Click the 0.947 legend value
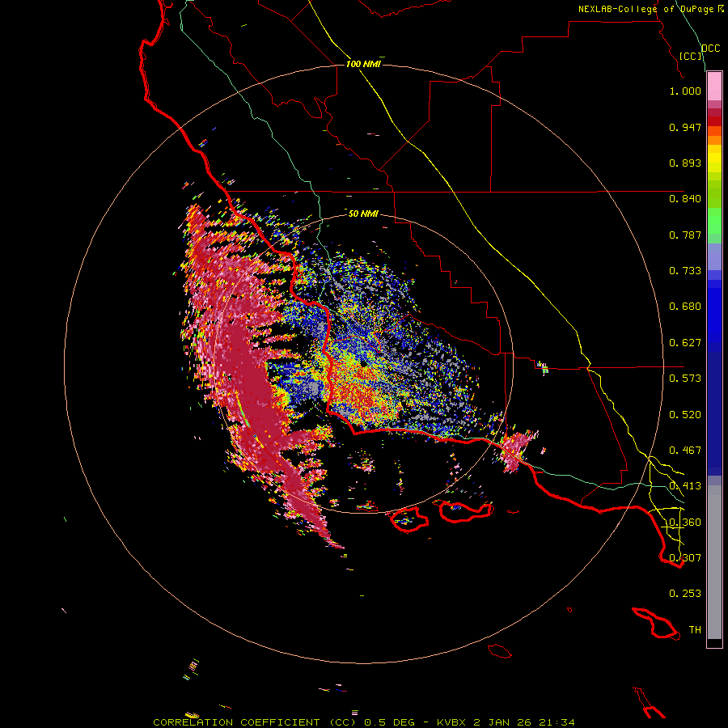The height and width of the screenshot is (728, 728). [685, 127]
